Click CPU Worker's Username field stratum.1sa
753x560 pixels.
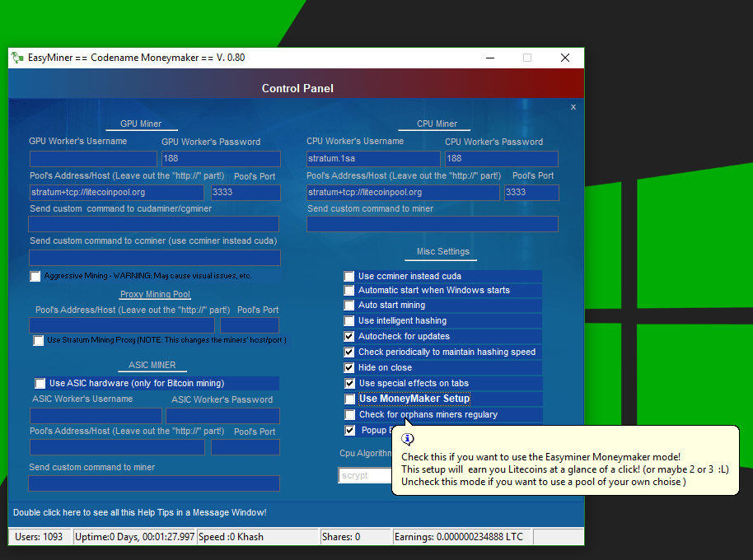(373, 158)
